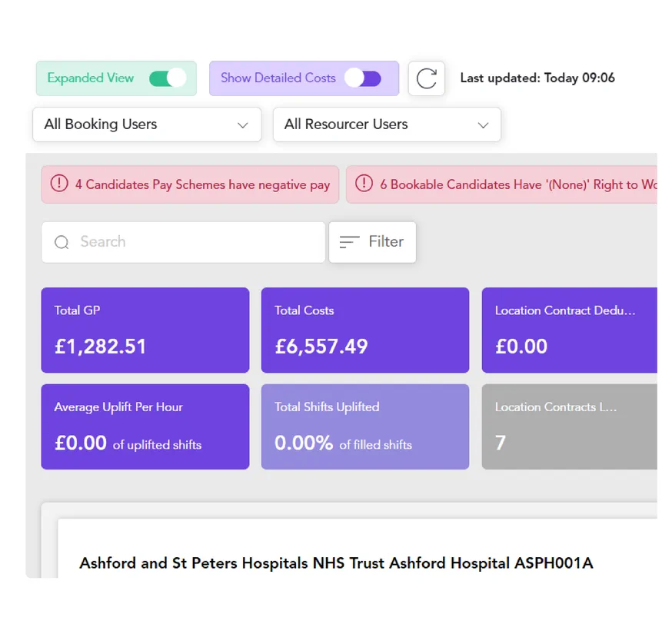The width and height of the screenshot is (672, 624).
Task: Open the All Booking Users dropdown
Action: (x=147, y=124)
